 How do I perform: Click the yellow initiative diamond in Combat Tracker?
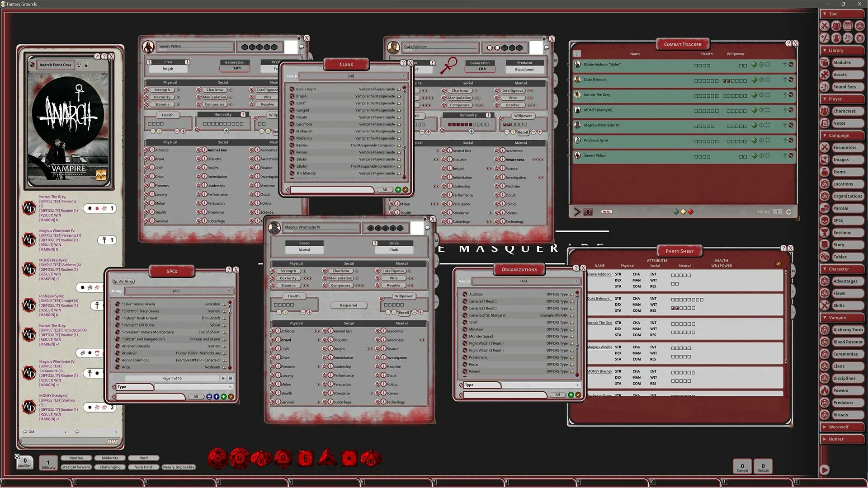[683, 211]
